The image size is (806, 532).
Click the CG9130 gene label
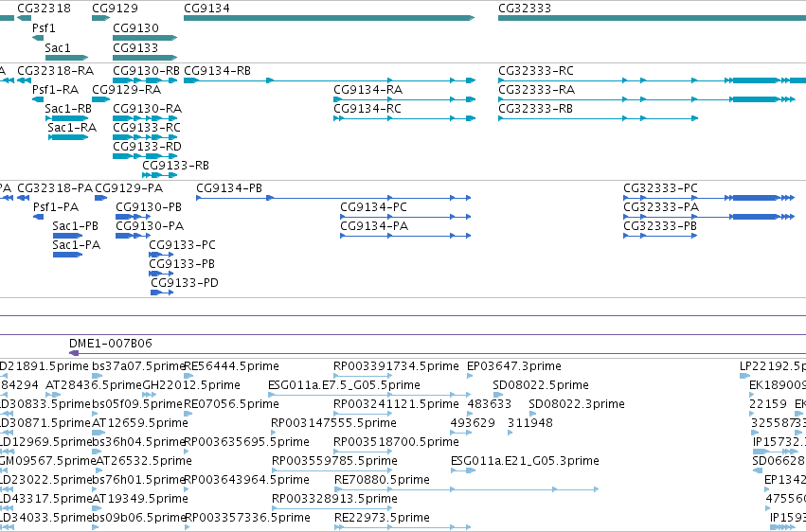pyautogui.click(x=135, y=27)
